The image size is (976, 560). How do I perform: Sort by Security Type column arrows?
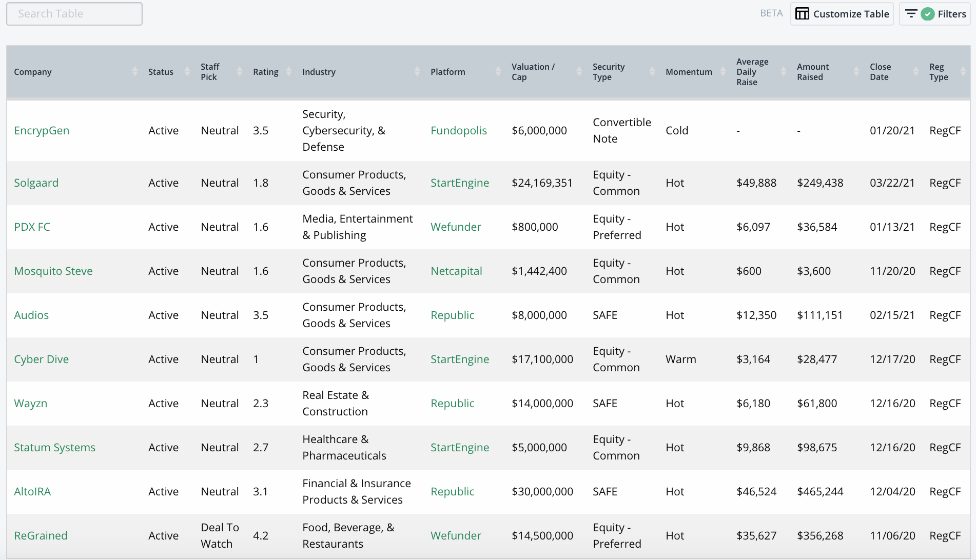[652, 72]
